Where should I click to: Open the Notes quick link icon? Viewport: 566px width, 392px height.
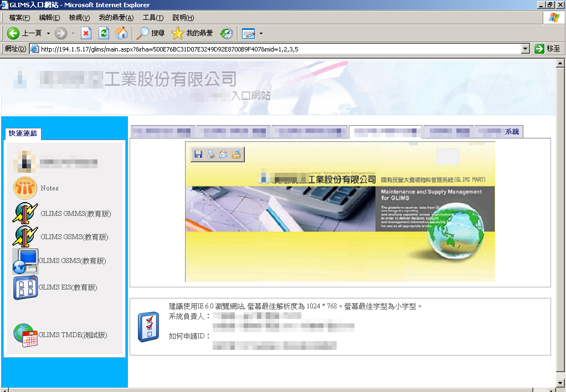coord(25,188)
